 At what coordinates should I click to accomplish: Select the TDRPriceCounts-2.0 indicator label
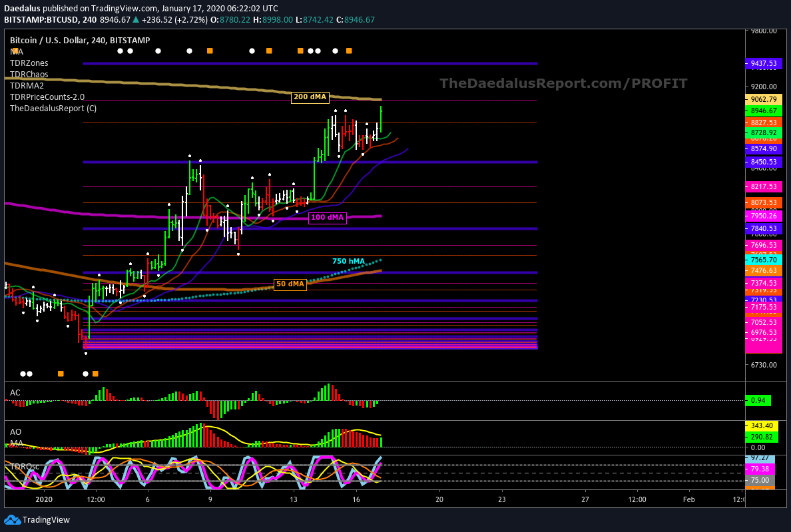coord(47,97)
